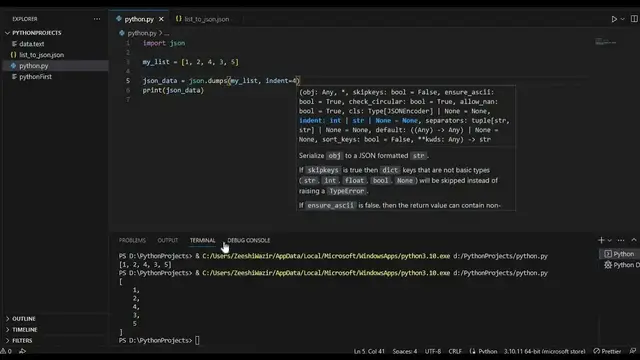
Task: Open terminal panel more actions ellipsis
Action: 621,240
